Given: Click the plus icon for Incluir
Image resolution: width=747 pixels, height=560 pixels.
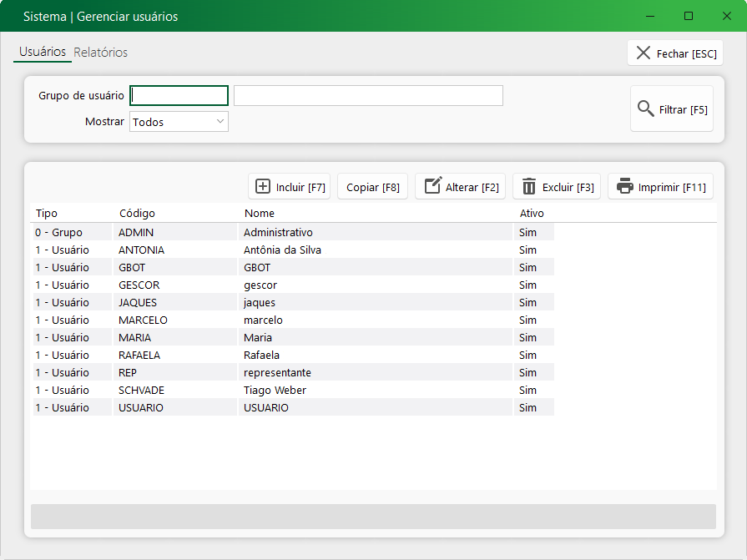Looking at the screenshot, I should pyautogui.click(x=263, y=187).
